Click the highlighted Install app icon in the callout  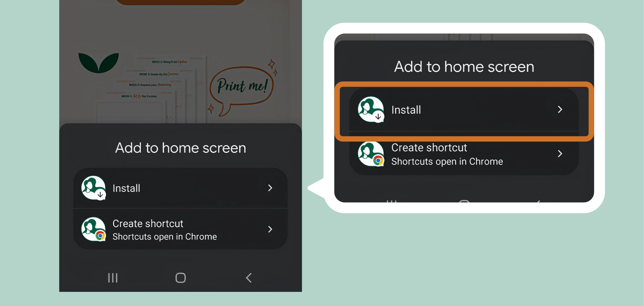pyautogui.click(x=371, y=109)
